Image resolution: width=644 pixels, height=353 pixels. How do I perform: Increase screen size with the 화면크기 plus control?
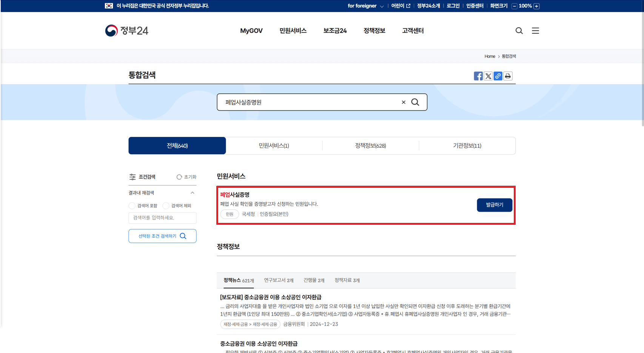point(536,6)
